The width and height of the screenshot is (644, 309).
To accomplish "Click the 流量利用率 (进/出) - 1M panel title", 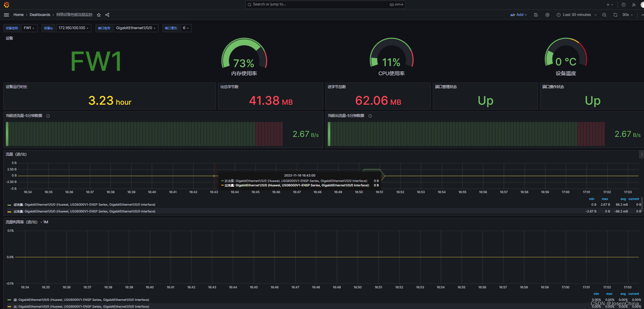I will (27, 222).
